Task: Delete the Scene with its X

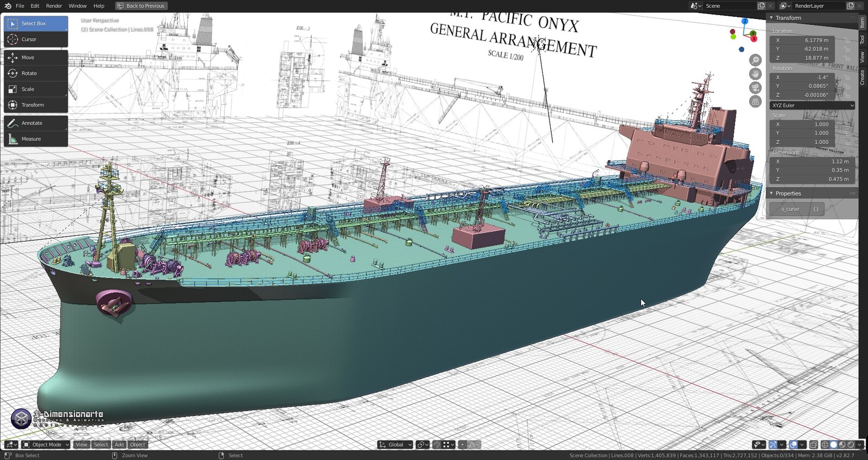Action: (770, 6)
